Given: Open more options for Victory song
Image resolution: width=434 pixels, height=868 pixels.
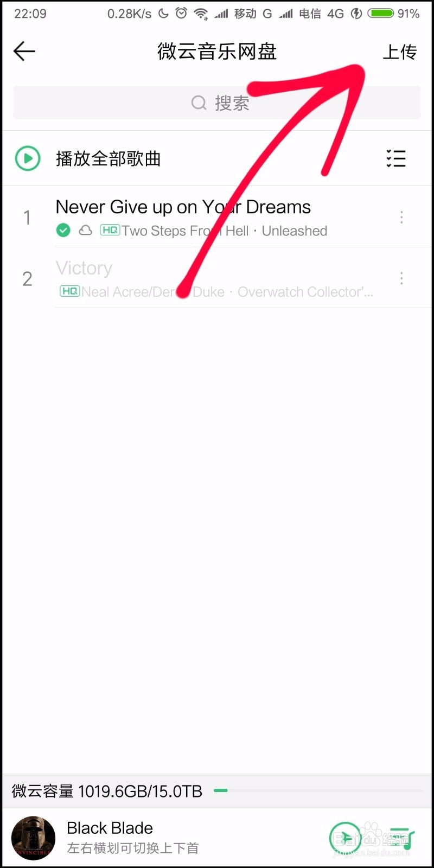Looking at the screenshot, I should point(401,278).
